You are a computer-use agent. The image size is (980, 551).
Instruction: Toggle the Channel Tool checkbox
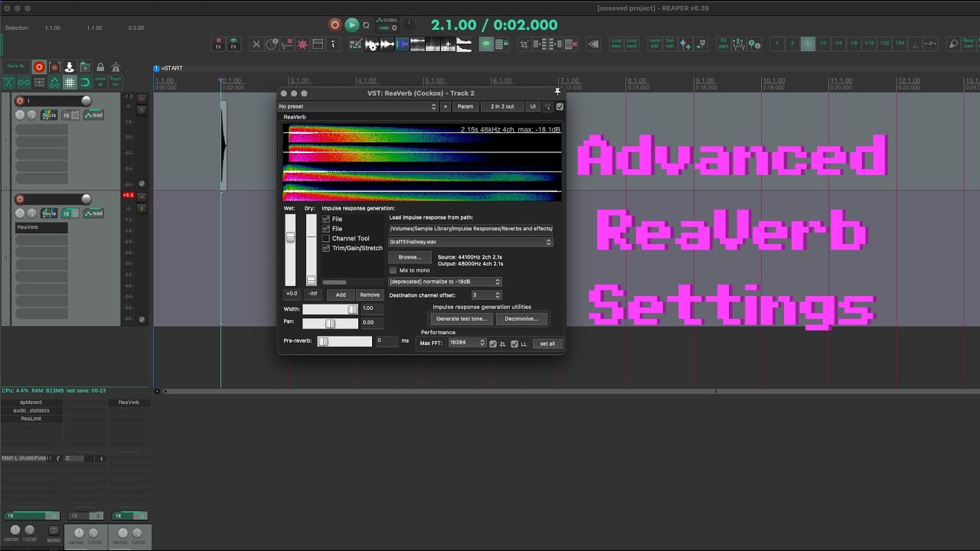[326, 238]
